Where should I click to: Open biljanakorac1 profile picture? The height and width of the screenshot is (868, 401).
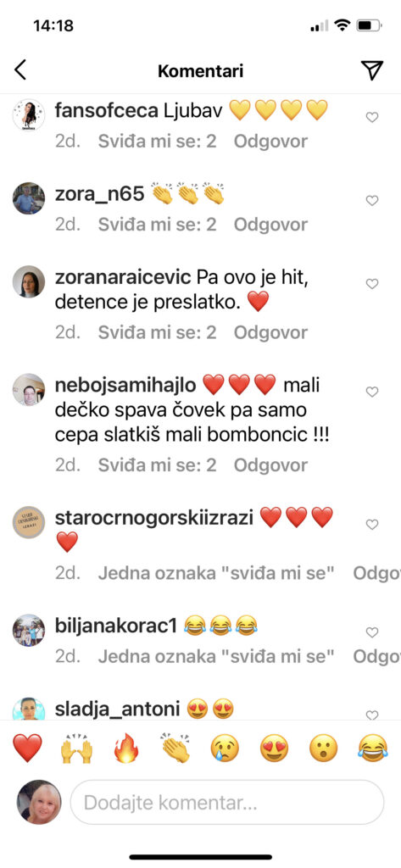point(29,630)
